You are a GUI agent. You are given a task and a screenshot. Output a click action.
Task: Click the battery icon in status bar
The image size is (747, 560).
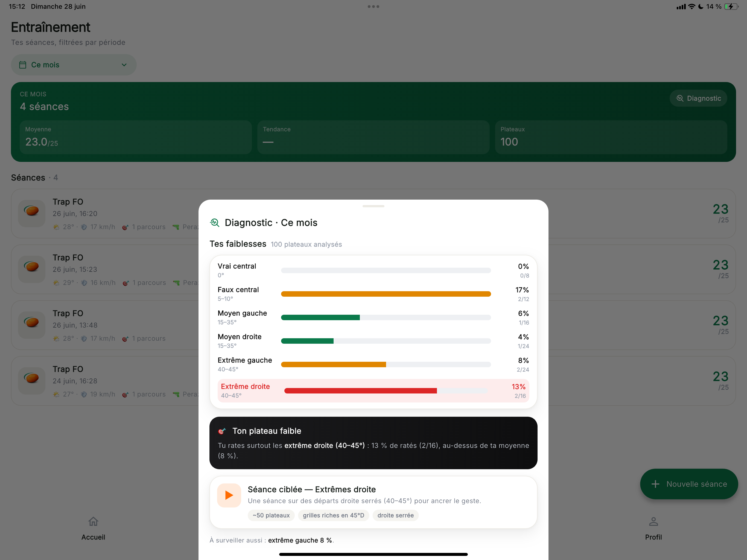click(x=731, y=6)
